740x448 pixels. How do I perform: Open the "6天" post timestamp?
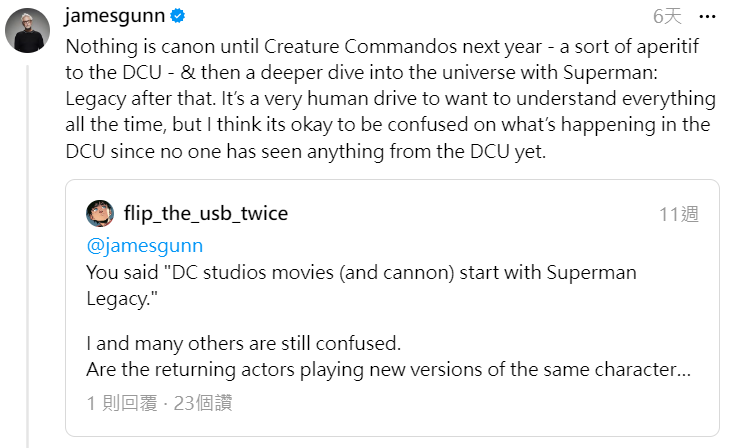click(x=667, y=17)
